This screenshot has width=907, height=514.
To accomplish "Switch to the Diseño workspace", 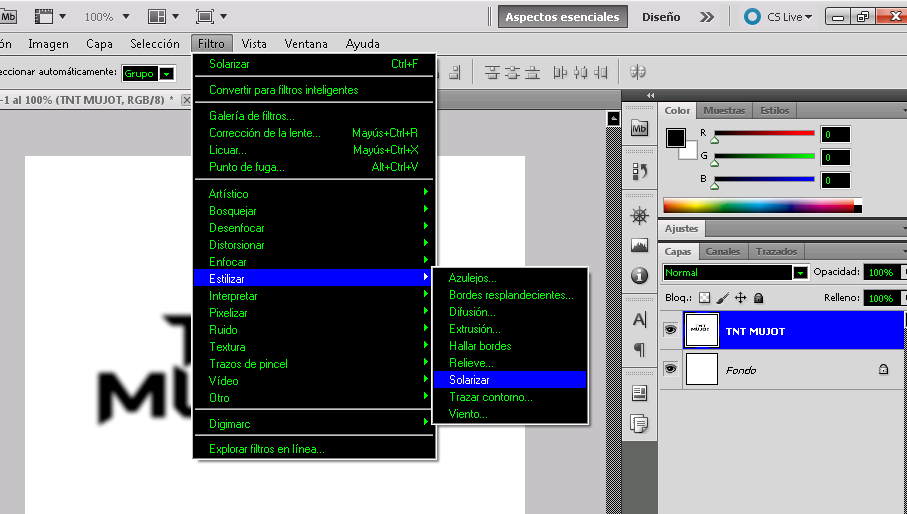I will point(661,17).
